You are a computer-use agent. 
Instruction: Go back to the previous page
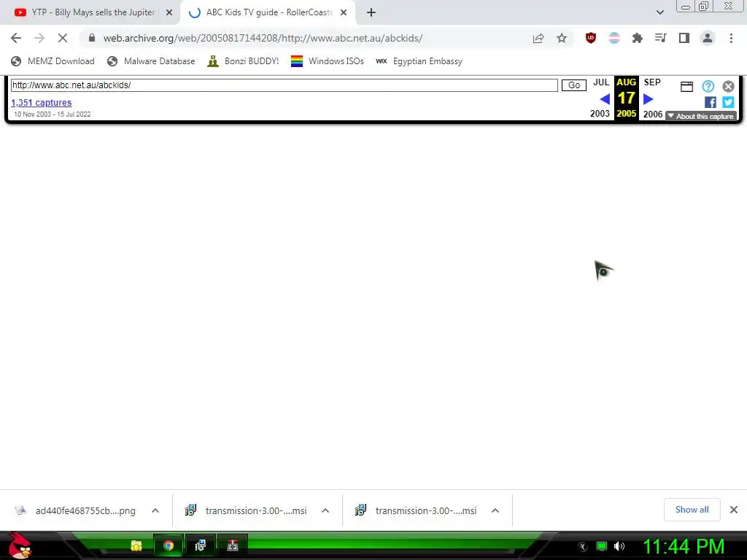click(x=16, y=38)
